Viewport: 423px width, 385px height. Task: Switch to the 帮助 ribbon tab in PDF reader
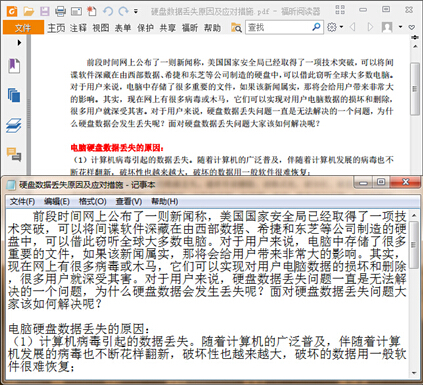click(x=212, y=28)
